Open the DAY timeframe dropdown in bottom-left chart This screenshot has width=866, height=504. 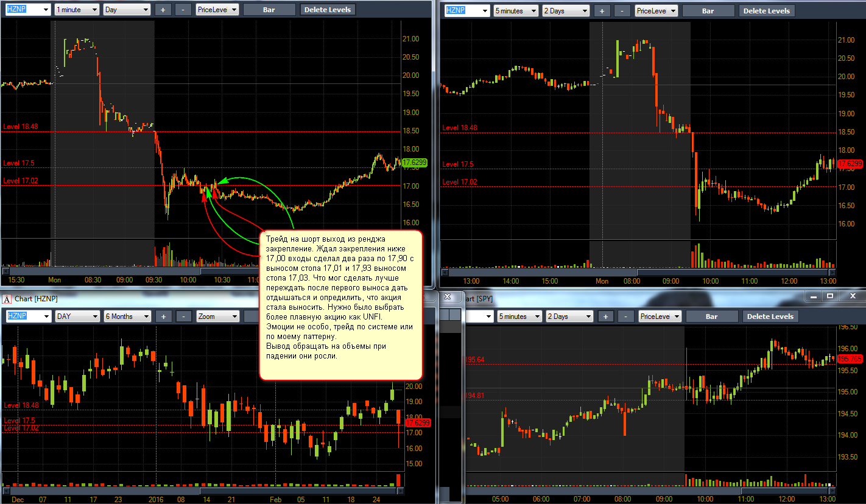point(77,317)
